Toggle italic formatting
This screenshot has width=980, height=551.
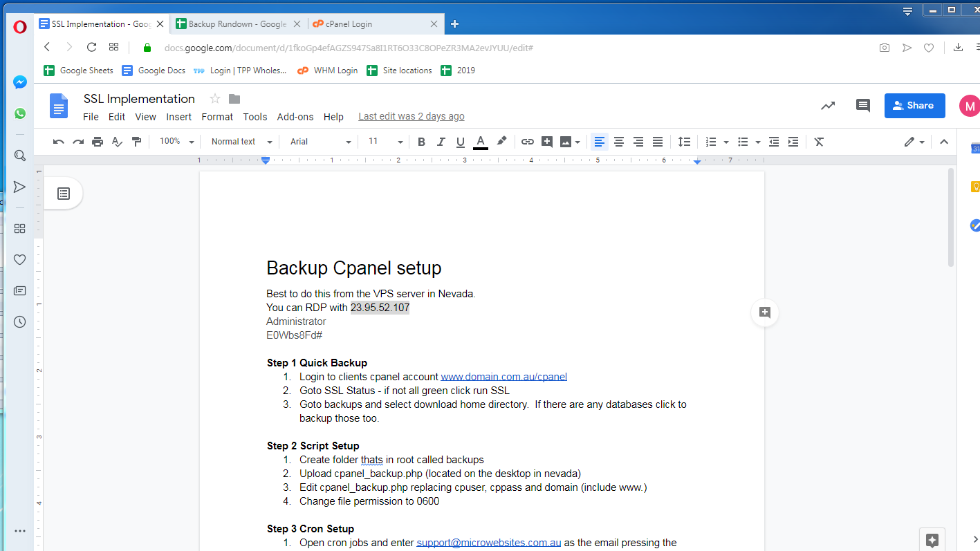[x=441, y=142]
